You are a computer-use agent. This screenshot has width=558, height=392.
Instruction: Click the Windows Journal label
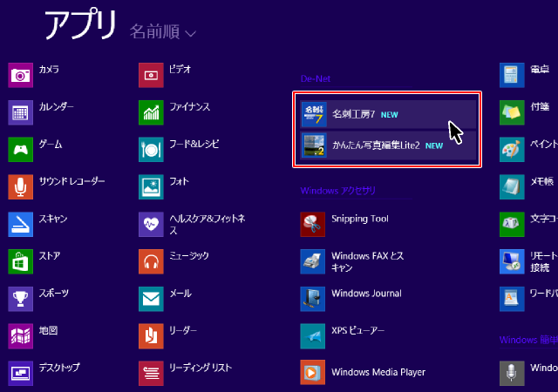point(366,294)
